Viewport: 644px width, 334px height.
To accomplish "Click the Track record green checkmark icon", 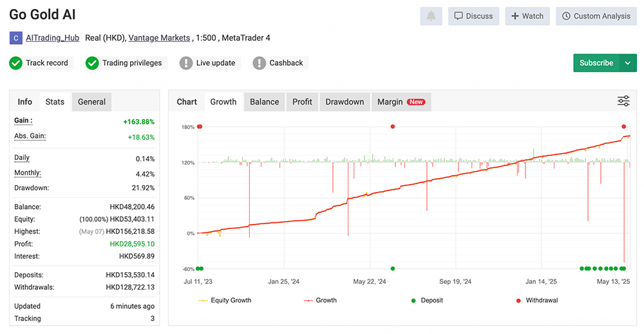I will [x=16, y=63].
